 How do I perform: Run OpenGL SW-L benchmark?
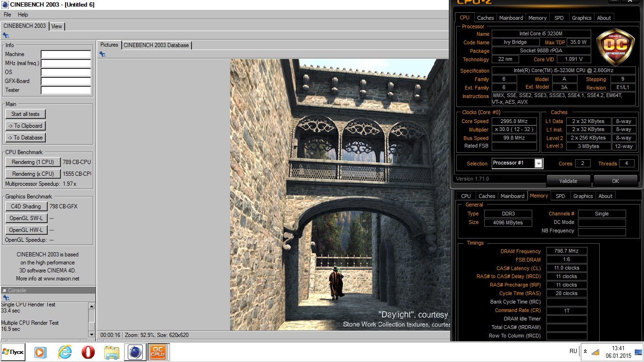26,218
